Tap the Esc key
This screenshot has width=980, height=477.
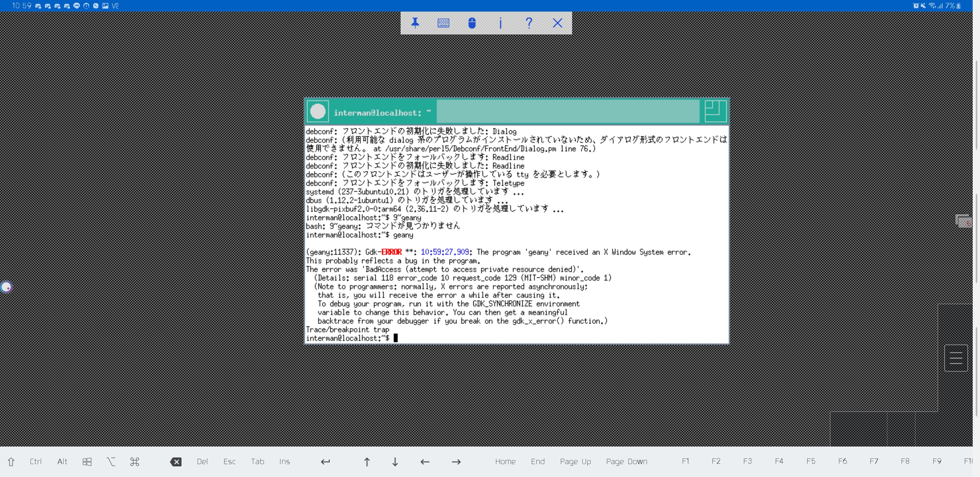pos(229,461)
